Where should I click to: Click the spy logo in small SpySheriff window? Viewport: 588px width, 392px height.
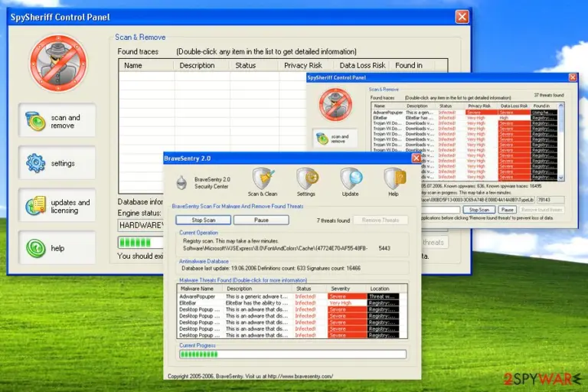pos(335,105)
